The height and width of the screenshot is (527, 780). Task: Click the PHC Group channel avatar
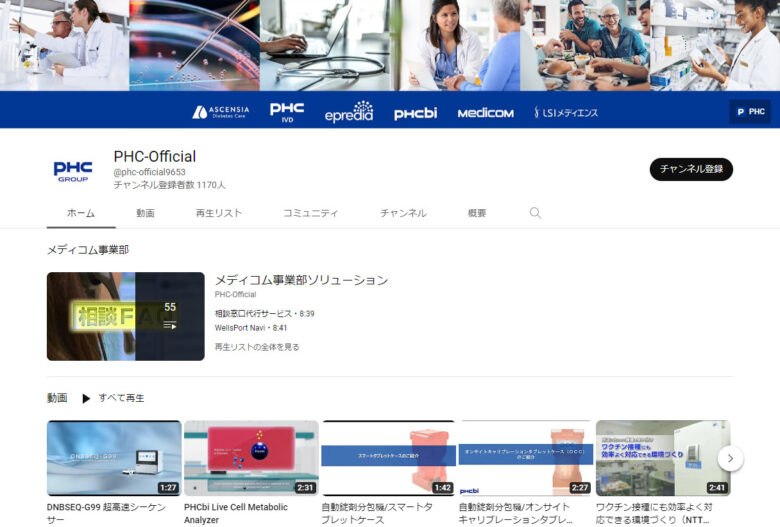[73, 171]
